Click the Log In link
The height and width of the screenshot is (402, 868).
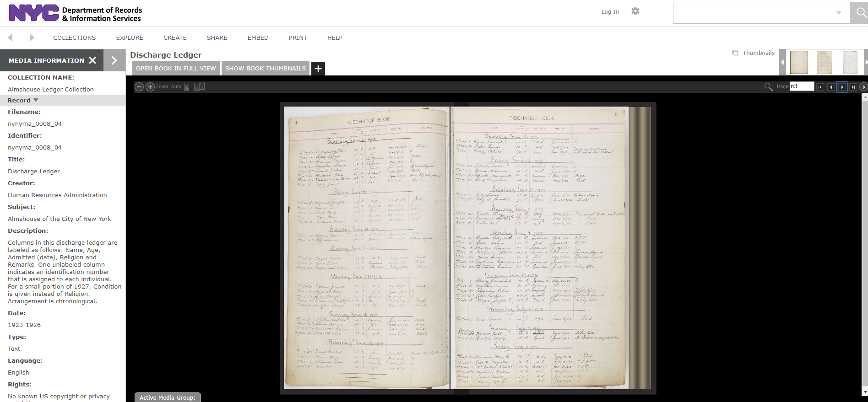pos(610,12)
